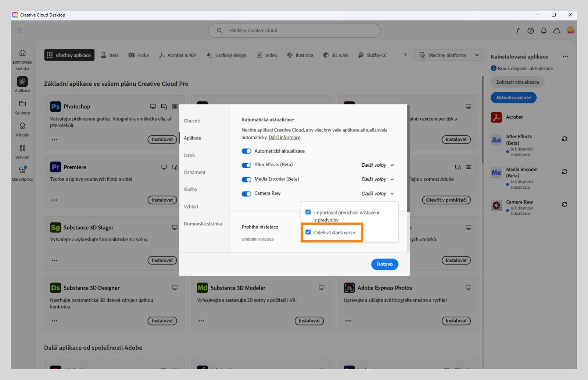Screen dimensions: 588x380
Task: Open the Nainstalované aplikace three-dot menu
Action: [x=565, y=57]
